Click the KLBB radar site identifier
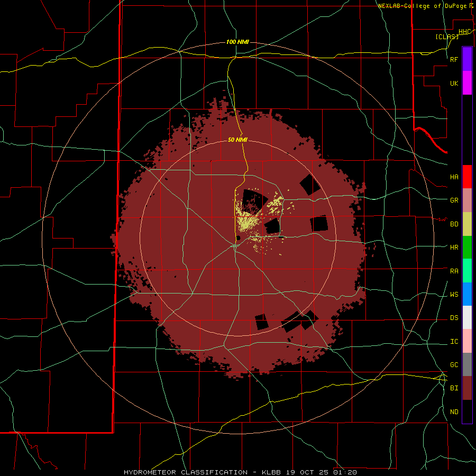476x476 pixels. (x=271, y=472)
